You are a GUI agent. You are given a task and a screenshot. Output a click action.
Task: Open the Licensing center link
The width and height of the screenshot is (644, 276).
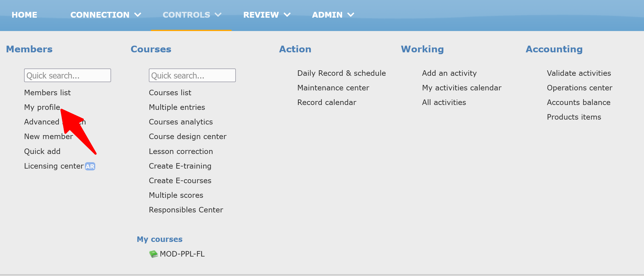54,166
